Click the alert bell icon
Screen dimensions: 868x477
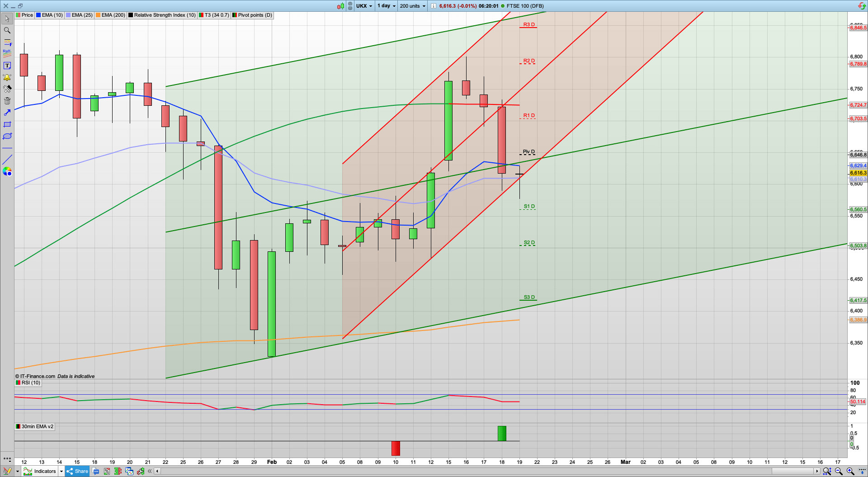tap(7, 77)
